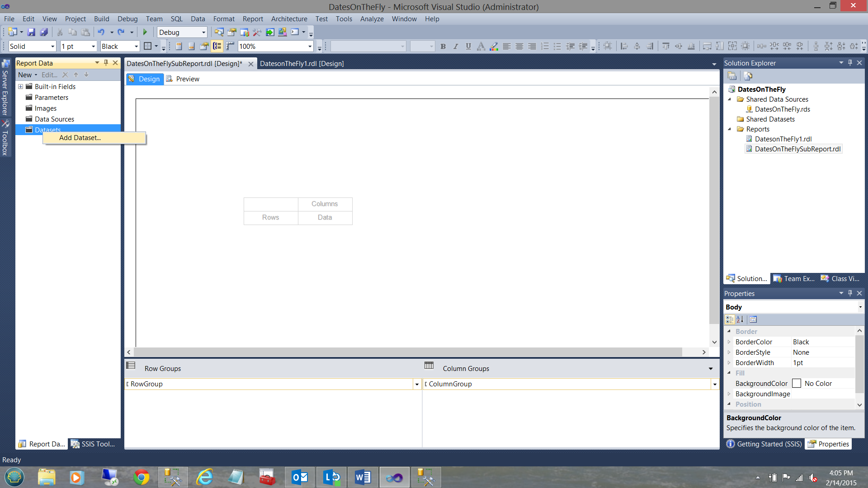
Task: Click the Save All toolbar icon
Action: pyautogui.click(x=44, y=32)
